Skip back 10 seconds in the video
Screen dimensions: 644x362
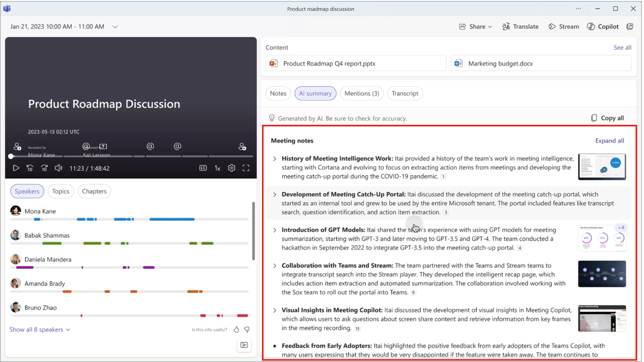coord(29,168)
